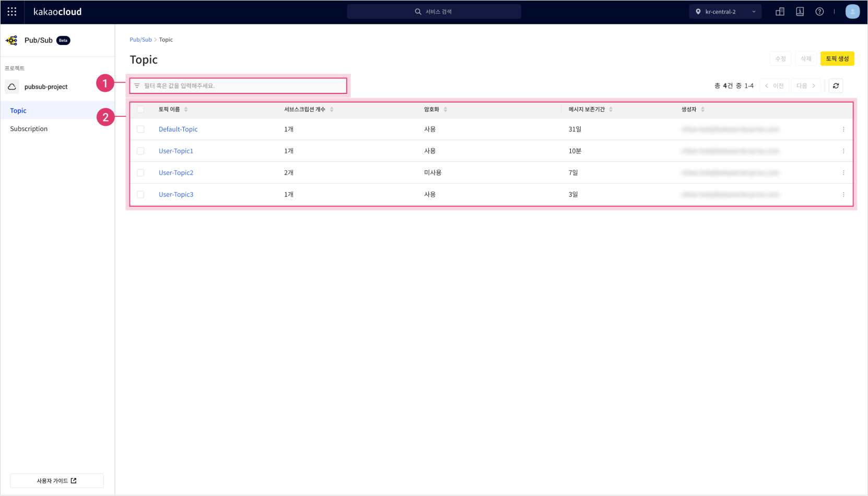Screen dimensions: 868x496
Task: Refresh the topic list
Action: pyautogui.click(x=836, y=86)
